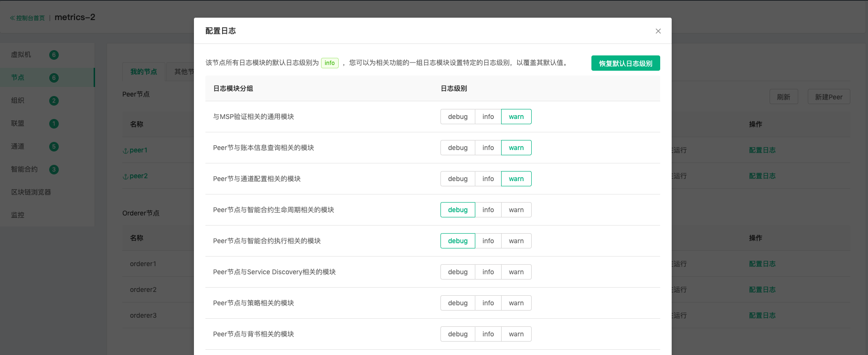Select info for Peer节点与背书 module
868x355 pixels.
coord(488,334)
